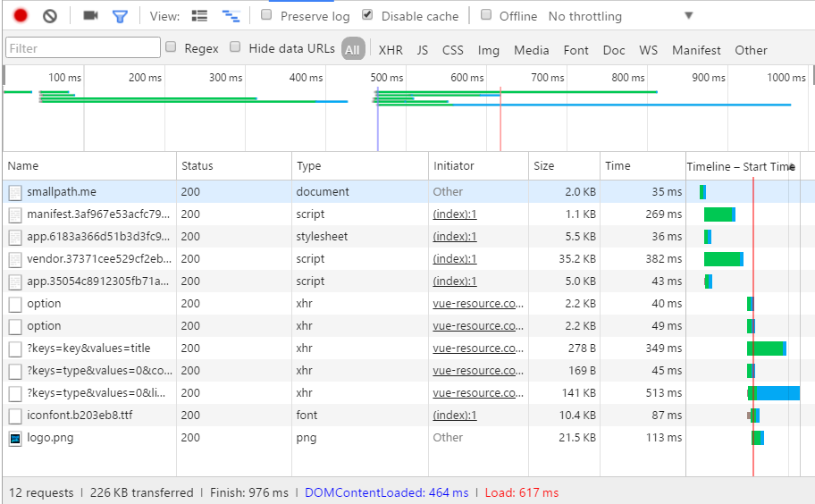Viewport: 815px width, 504px height.
Task: Click the DOMContentLoaded: 464 ms status text
Action: (x=386, y=492)
